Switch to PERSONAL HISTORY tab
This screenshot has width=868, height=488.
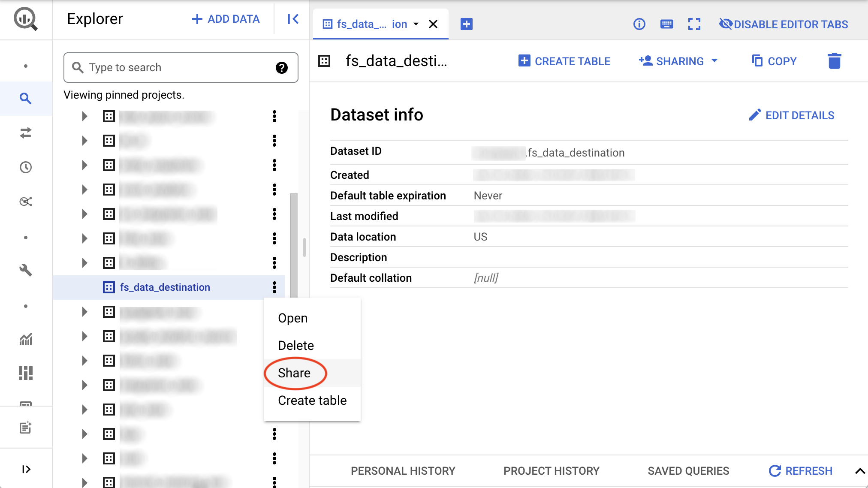[x=403, y=471]
